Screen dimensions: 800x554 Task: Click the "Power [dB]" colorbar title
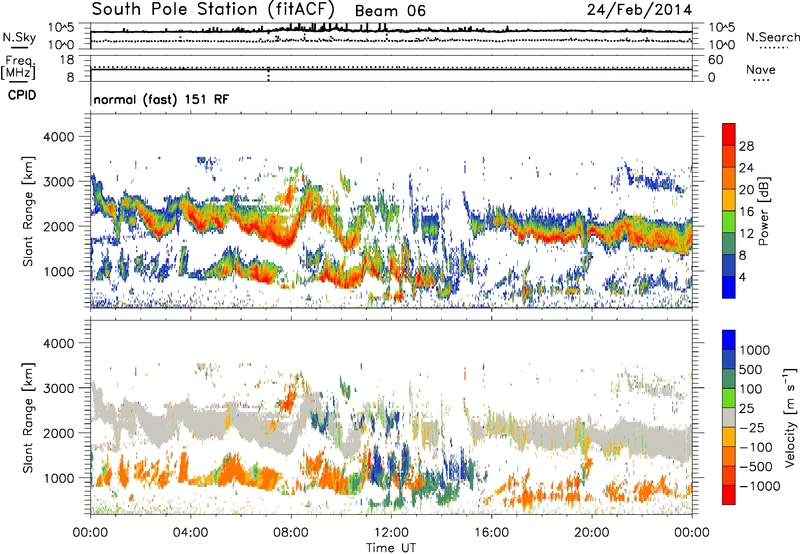(x=763, y=211)
